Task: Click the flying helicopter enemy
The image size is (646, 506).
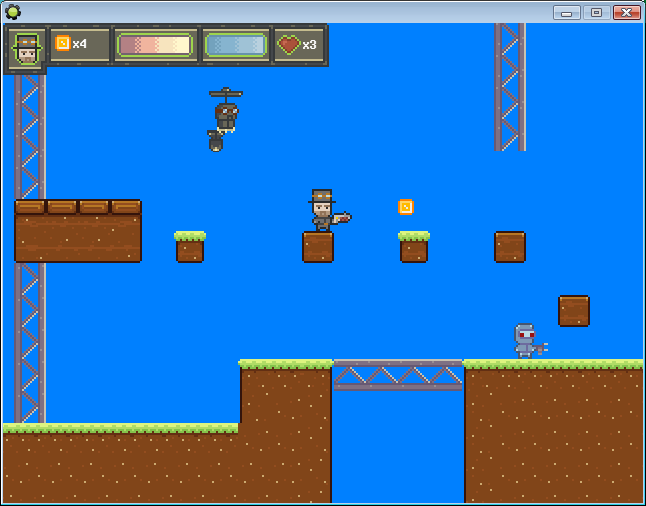Action: (x=226, y=109)
